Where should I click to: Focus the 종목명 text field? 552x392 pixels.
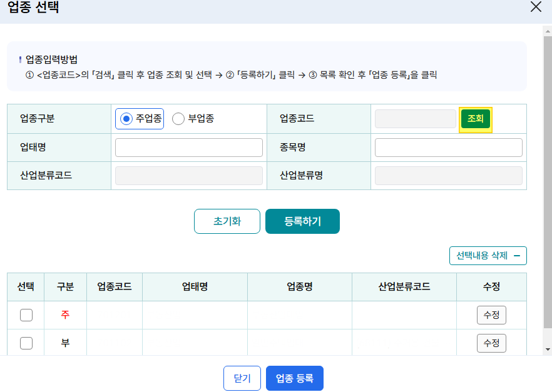coord(449,148)
